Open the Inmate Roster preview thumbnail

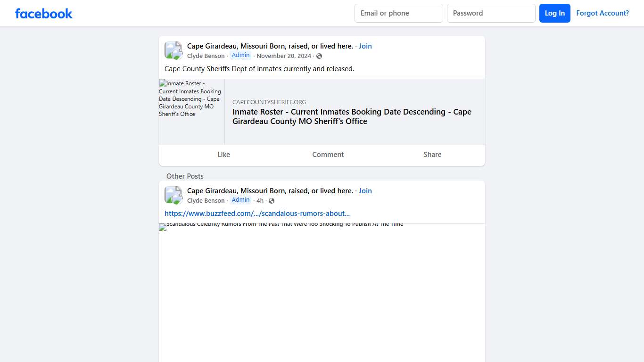[191, 112]
